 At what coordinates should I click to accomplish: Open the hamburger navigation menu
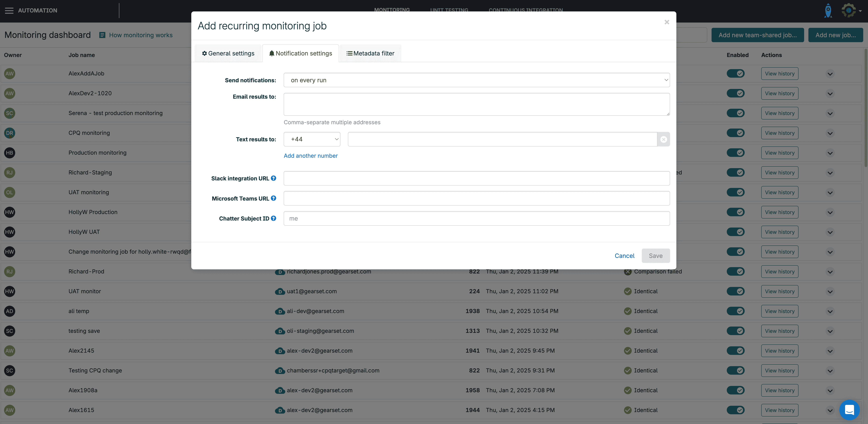[9, 10]
